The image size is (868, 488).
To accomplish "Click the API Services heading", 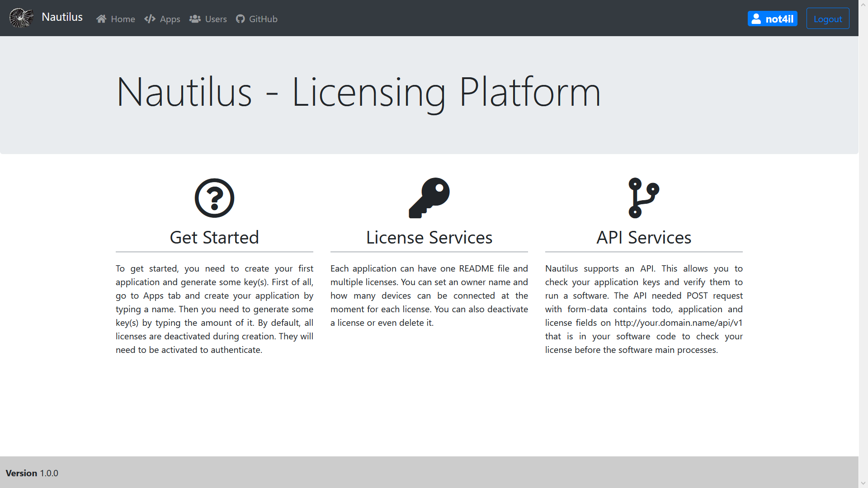I will (x=644, y=237).
